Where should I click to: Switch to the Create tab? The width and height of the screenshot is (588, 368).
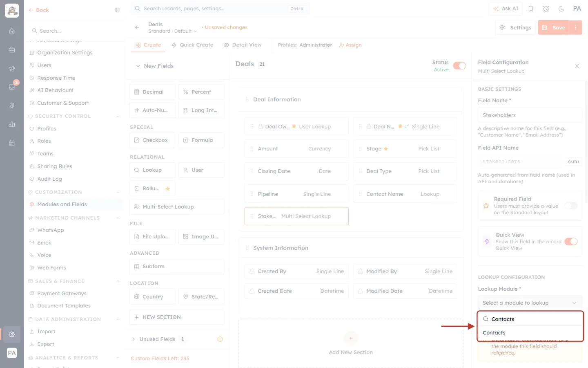pos(148,45)
